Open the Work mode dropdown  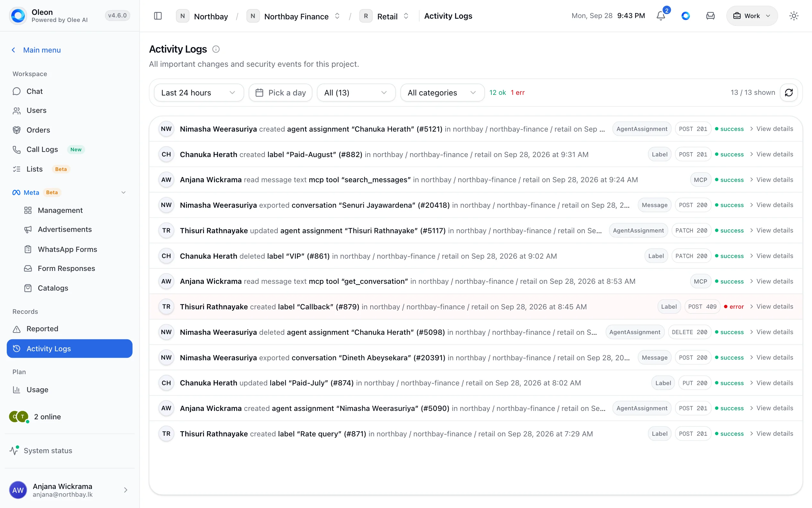(x=752, y=16)
